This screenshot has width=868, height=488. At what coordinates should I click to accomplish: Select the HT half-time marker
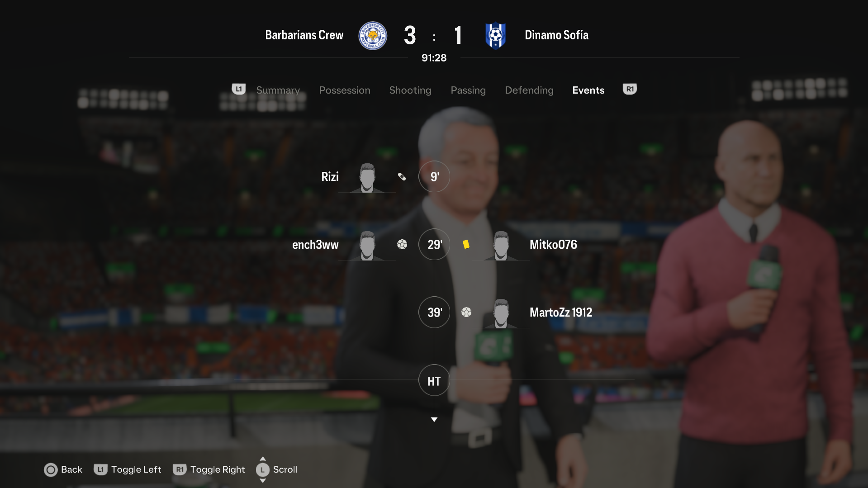(x=434, y=380)
